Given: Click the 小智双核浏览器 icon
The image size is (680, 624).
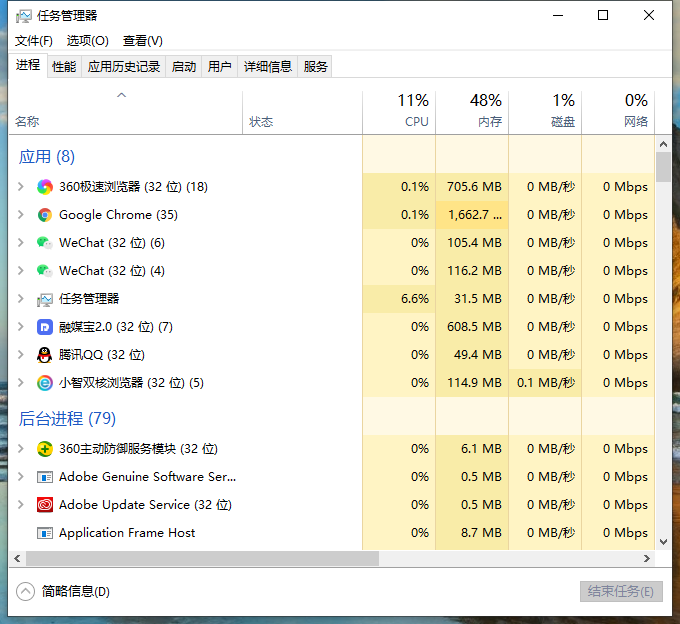Looking at the screenshot, I should click(45, 383).
